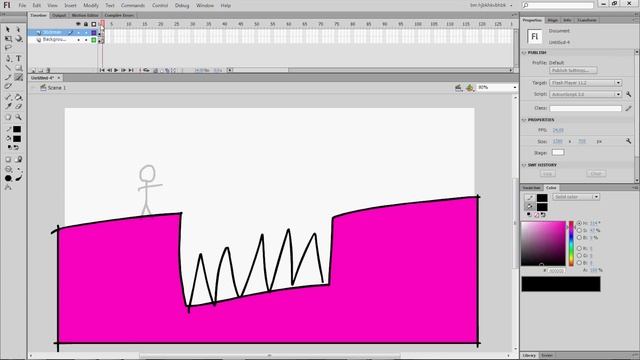Click the Play button in timeline
Screen dimensions: 640x360
click(116, 70)
